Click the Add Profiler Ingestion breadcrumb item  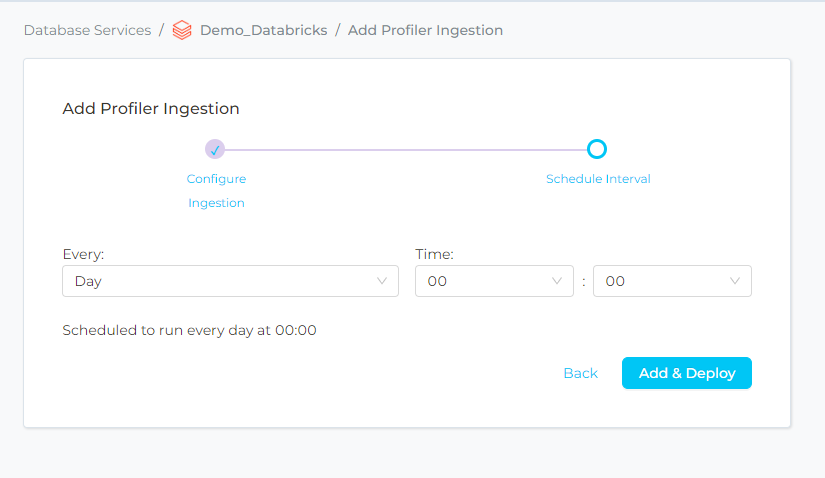(425, 30)
